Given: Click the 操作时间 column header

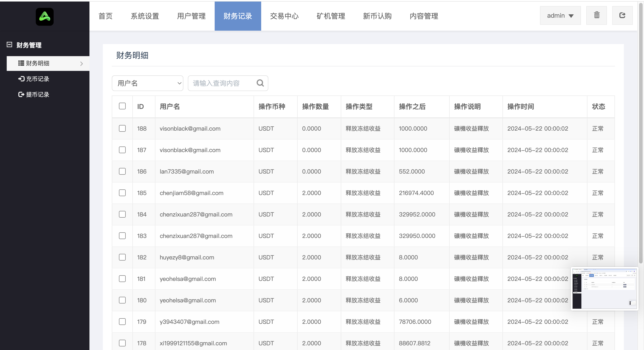Looking at the screenshot, I should click(521, 107).
